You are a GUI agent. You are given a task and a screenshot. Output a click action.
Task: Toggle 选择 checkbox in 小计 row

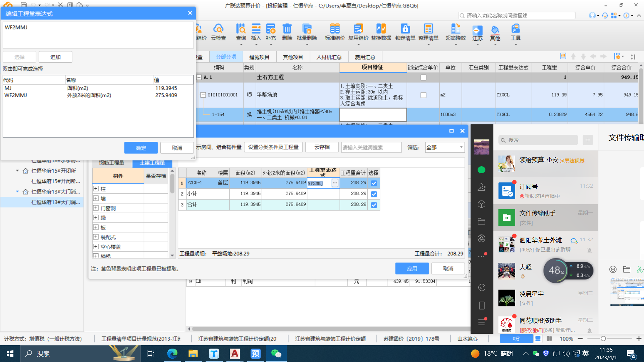[374, 194]
